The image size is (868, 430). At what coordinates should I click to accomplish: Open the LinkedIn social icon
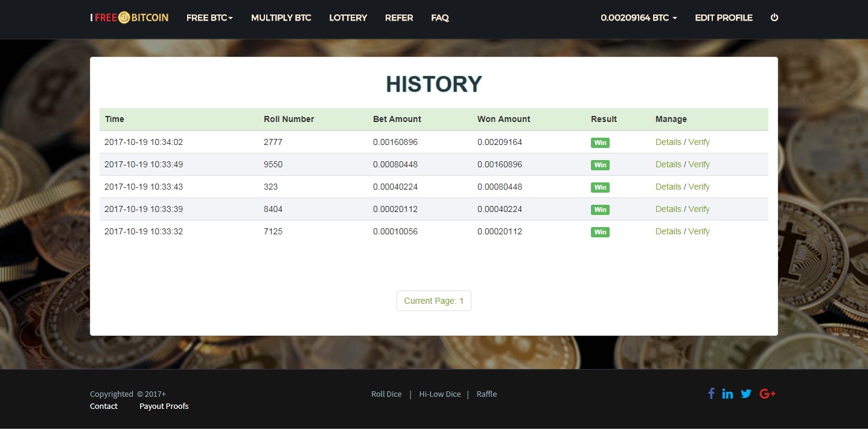pyautogui.click(x=727, y=394)
